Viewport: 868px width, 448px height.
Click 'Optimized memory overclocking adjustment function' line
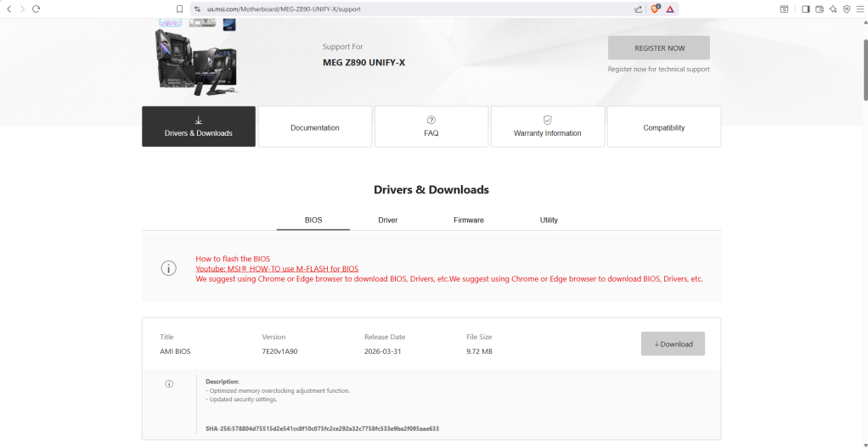pos(278,390)
